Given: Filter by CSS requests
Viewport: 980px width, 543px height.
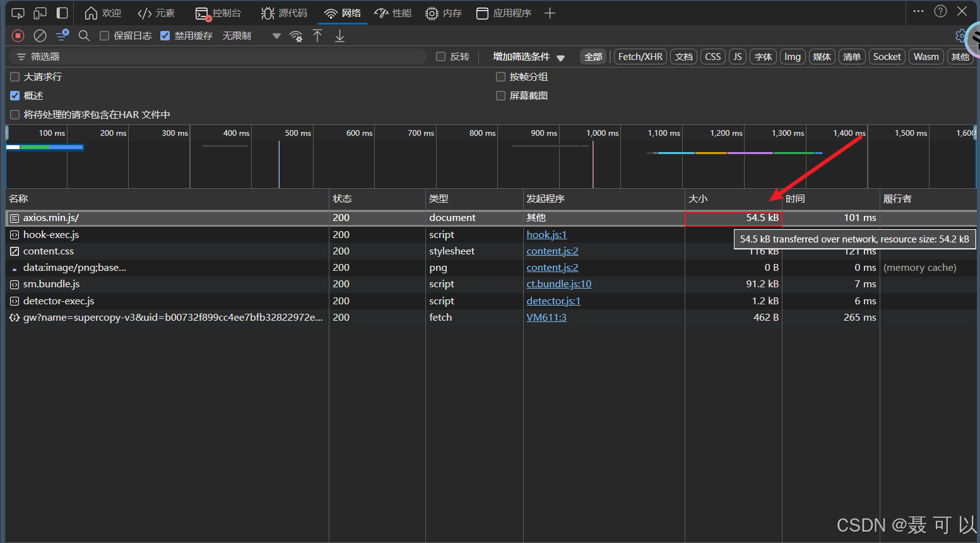Looking at the screenshot, I should click(x=713, y=57).
